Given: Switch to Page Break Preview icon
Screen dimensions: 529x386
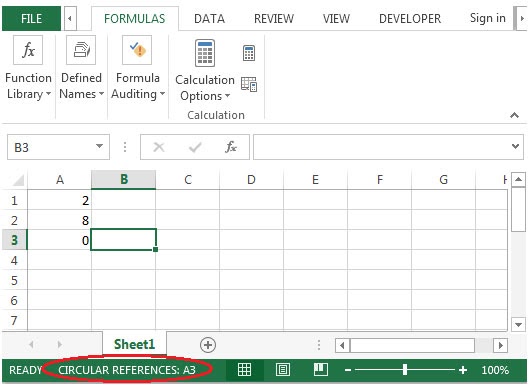Looking at the screenshot, I should pyautogui.click(x=321, y=369).
